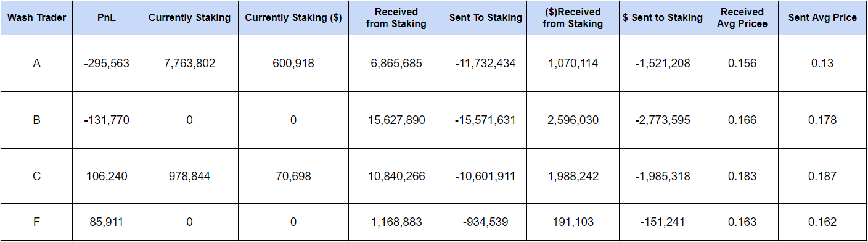Click the $ Sent to Staking header
Viewport: 868px width, 242px height.
663,18
